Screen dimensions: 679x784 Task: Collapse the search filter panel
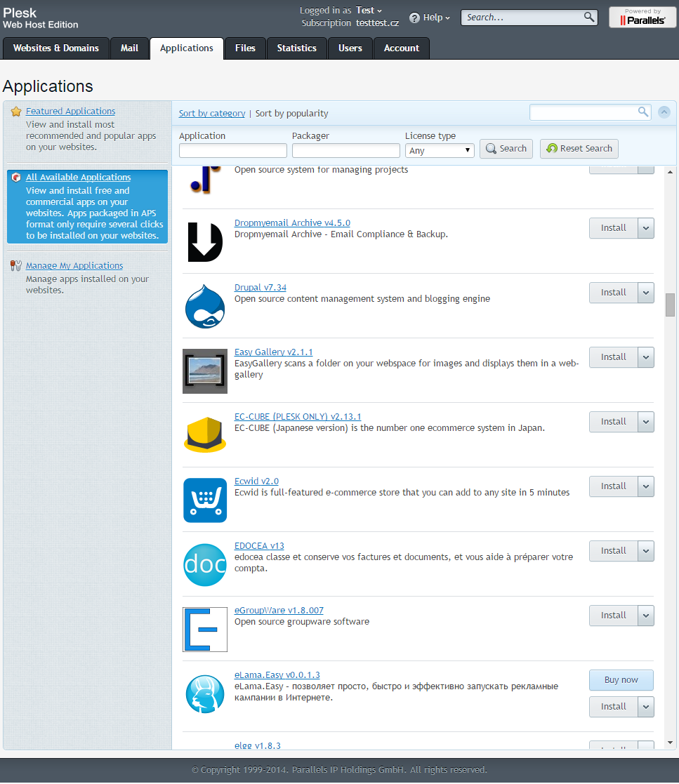click(x=664, y=112)
